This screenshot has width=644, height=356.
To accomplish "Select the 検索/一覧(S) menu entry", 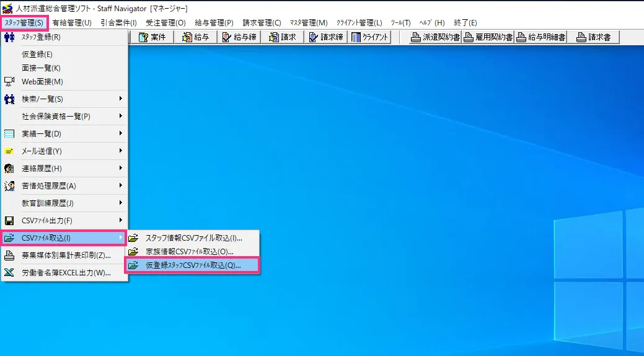I will [65, 99].
